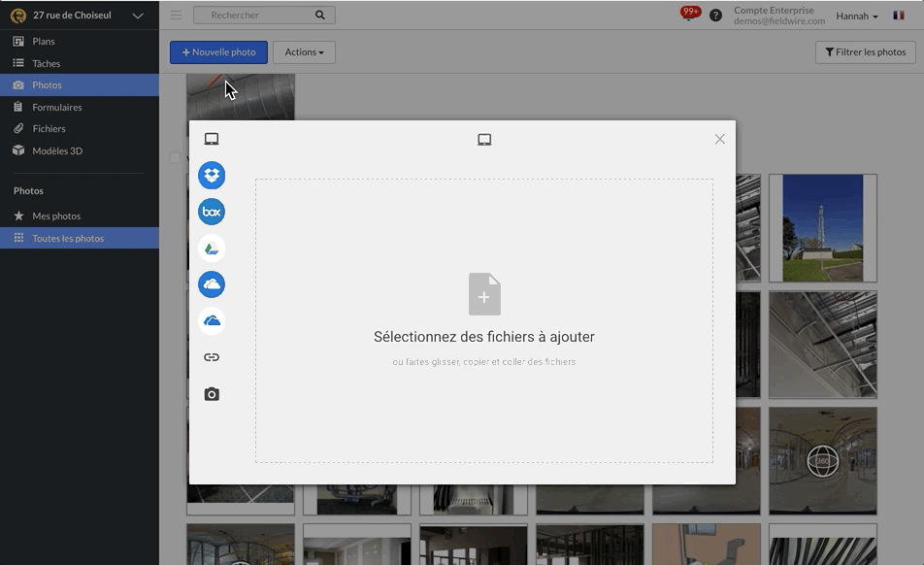The width and height of the screenshot is (924, 565).
Task: Close the file upload dialog
Action: [x=719, y=139]
